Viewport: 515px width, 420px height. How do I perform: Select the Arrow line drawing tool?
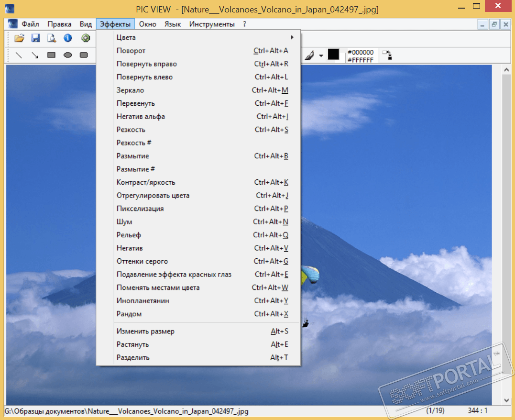(35, 55)
